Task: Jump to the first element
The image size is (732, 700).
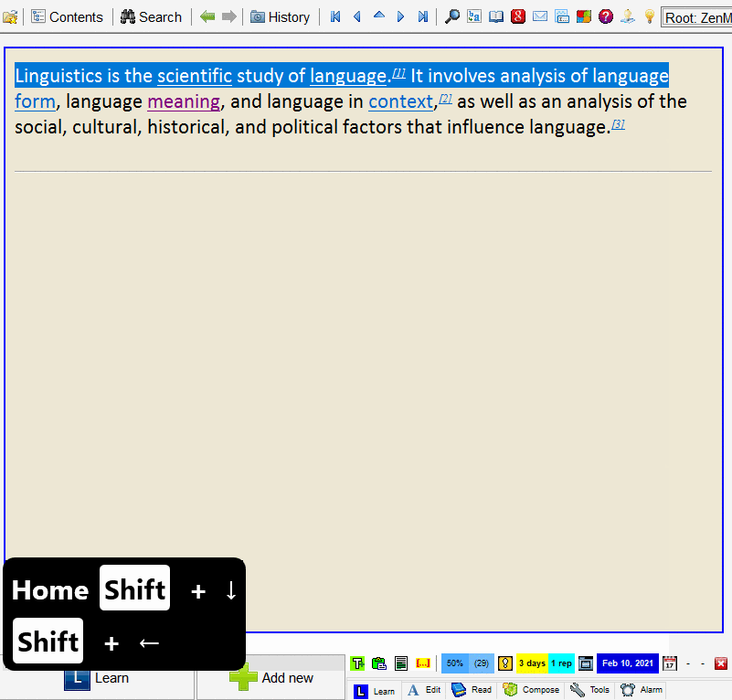Action: (x=335, y=16)
